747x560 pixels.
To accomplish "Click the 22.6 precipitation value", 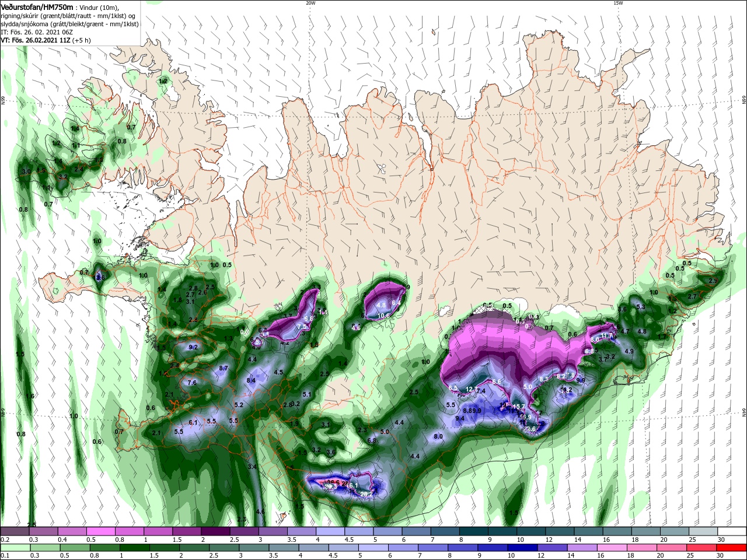I will pyautogui.click(x=529, y=429).
